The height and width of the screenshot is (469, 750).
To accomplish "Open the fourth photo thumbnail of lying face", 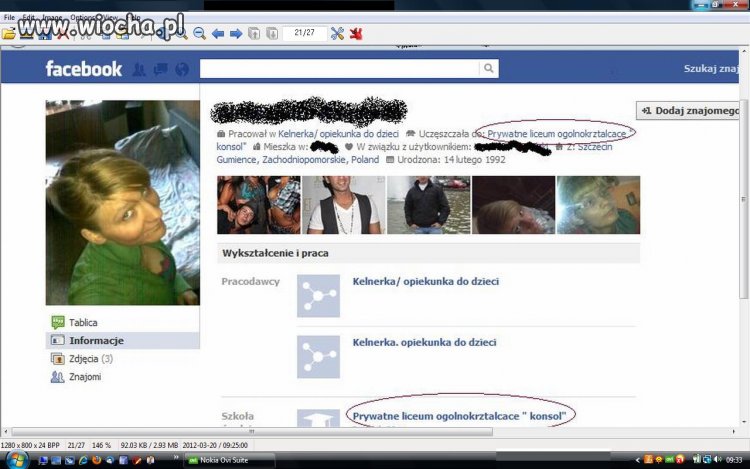I will click(514, 205).
